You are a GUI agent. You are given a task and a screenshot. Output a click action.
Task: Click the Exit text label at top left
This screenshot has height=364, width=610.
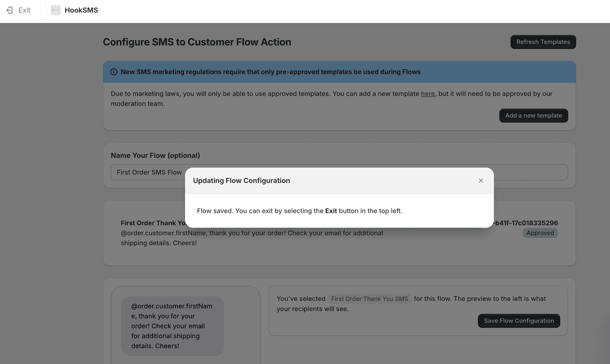coord(24,10)
